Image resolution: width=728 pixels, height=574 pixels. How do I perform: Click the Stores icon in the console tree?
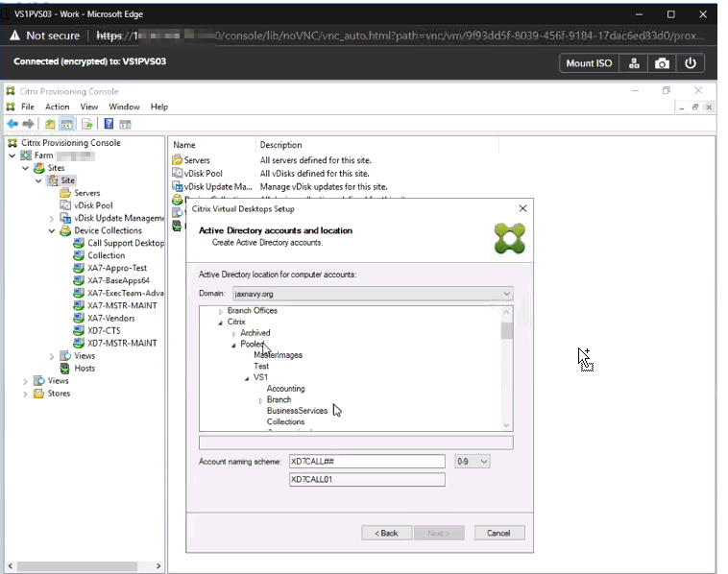click(x=39, y=394)
